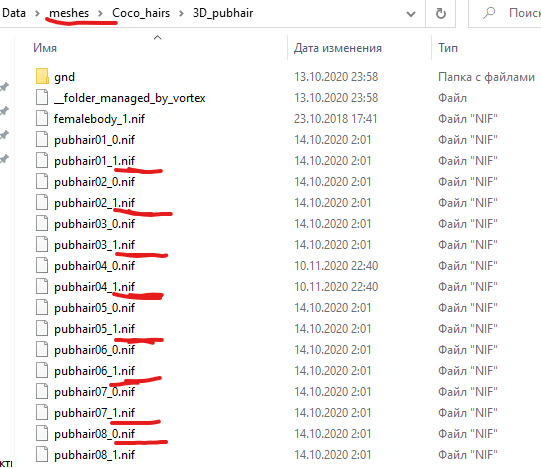Click the file icon beside pubhair02_1.nif
Image resolution: width=541 pixels, height=468 pixels.
click(42, 203)
